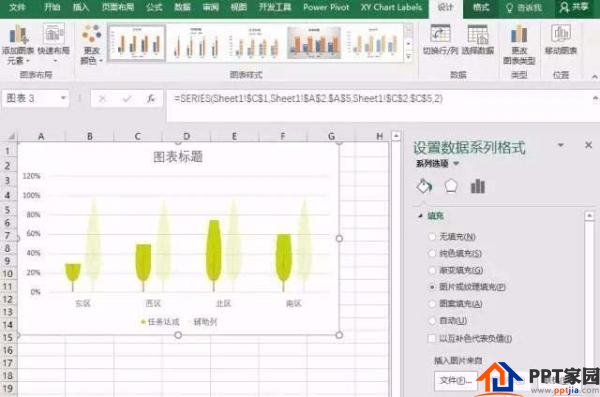Expand chart styles gallery more arrow
This screenshot has height=397, width=600.
point(408,57)
